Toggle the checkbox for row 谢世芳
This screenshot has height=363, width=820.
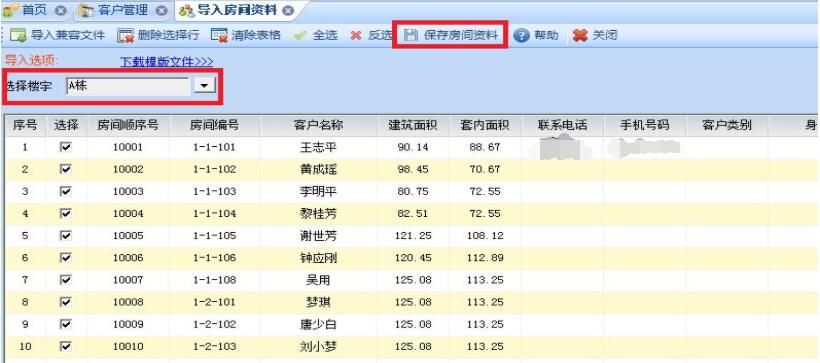[66, 236]
